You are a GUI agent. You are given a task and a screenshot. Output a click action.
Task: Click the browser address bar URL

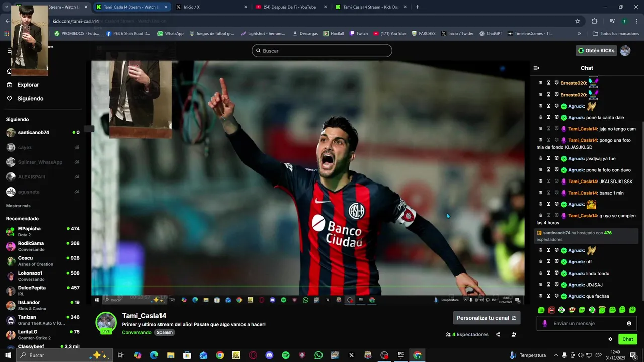(x=75, y=21)
